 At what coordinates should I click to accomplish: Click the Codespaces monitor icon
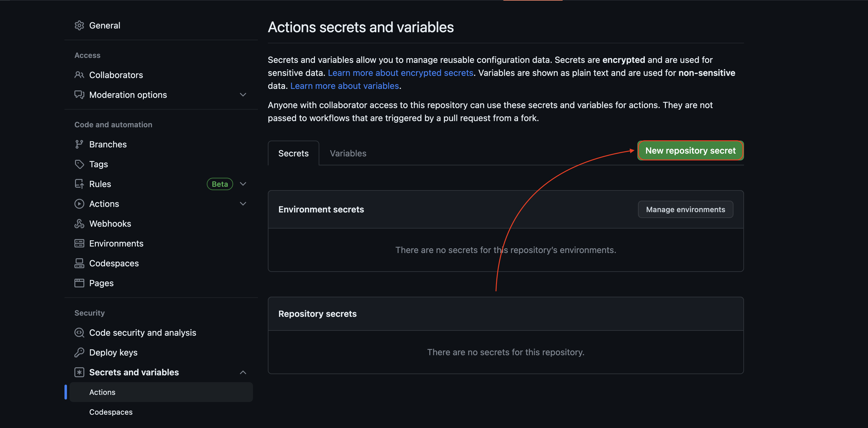coord(79,263)
